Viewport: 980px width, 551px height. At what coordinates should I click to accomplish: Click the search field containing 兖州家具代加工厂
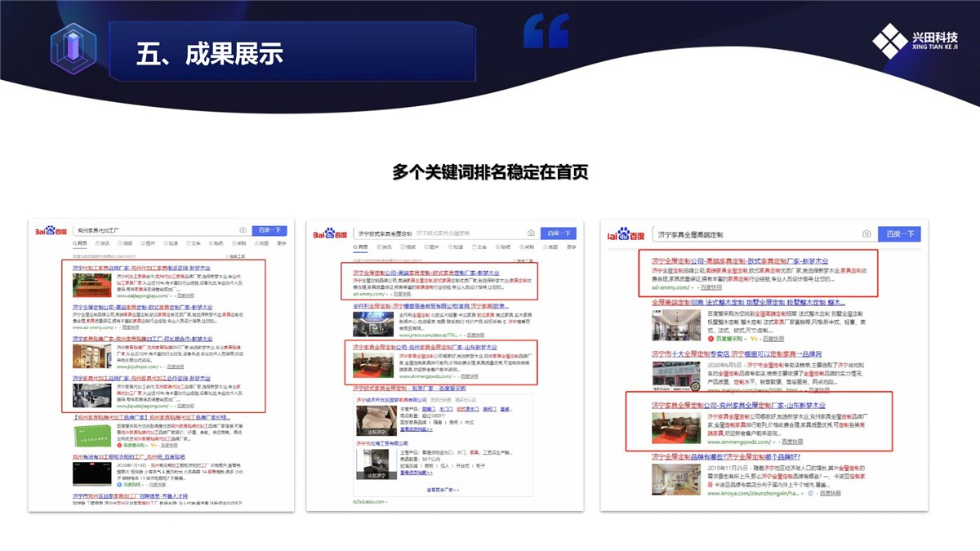[x=155, y=231]
